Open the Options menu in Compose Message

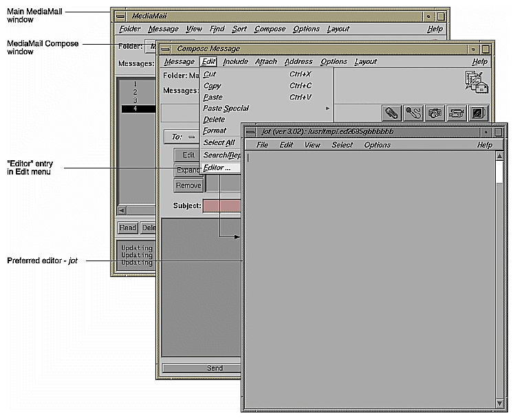coord(333,61)
